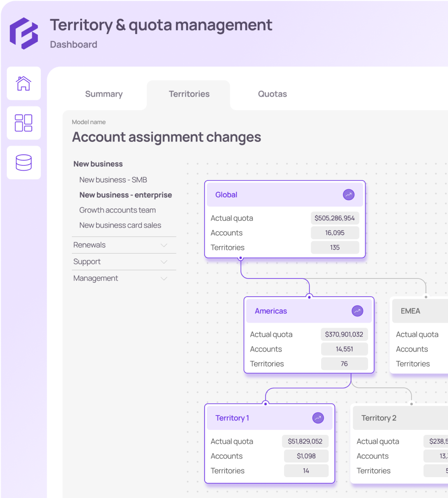Viewport: 448px width, 498px height.
Task: Expand the Management section
Action: point(164,278)
